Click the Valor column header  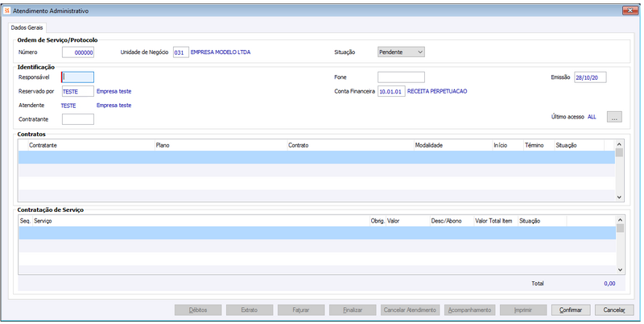[x=408, y=221]
